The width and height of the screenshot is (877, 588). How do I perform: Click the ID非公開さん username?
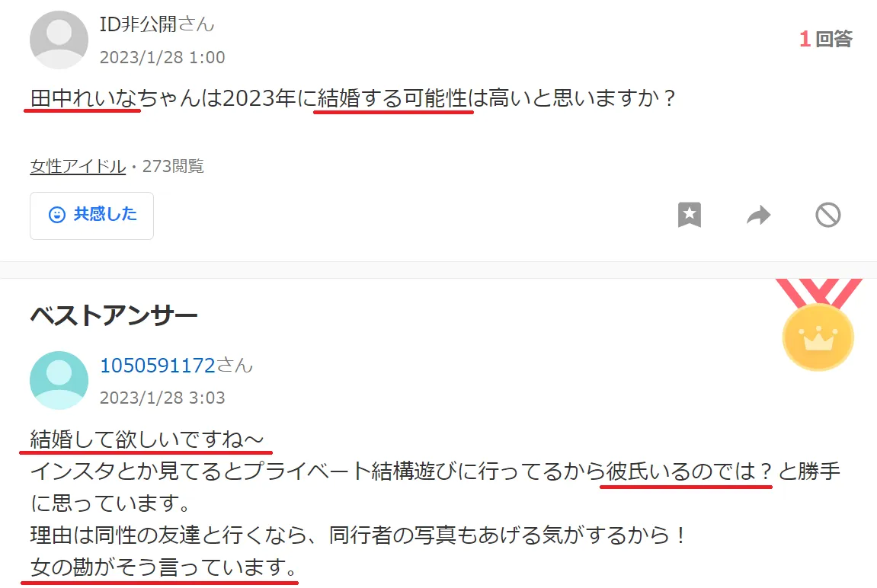(157, 24)
